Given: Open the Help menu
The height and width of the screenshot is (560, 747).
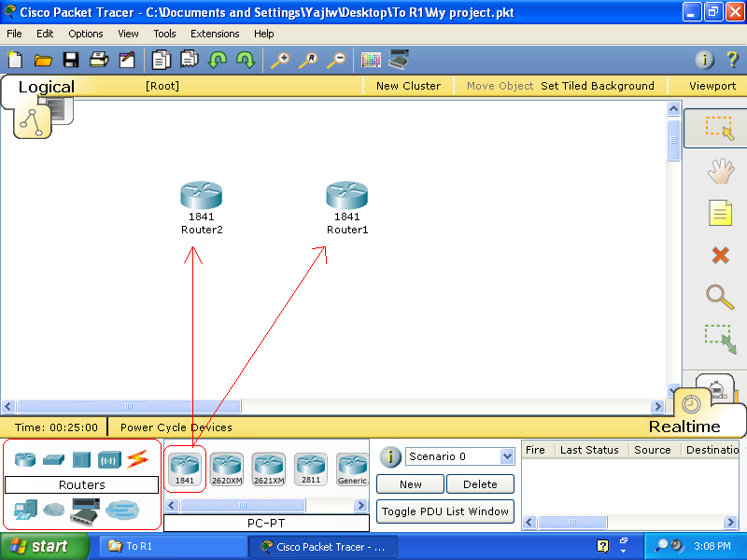Looking at the screenshot, I should click(x=264, y=34).
